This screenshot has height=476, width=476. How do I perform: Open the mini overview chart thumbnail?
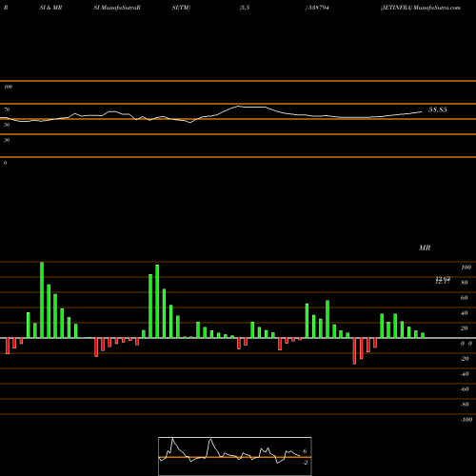[x=235, y=456]
